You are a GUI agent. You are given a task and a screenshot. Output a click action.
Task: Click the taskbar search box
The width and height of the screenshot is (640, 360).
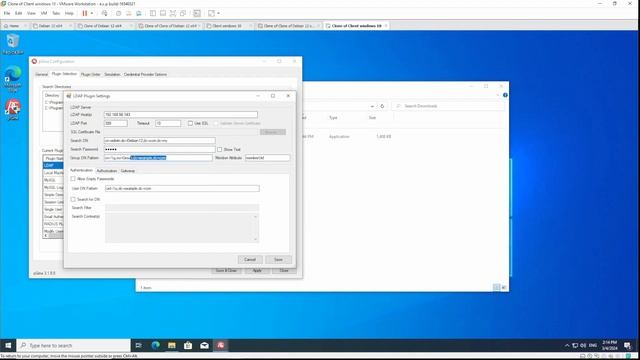click(73, 345)
